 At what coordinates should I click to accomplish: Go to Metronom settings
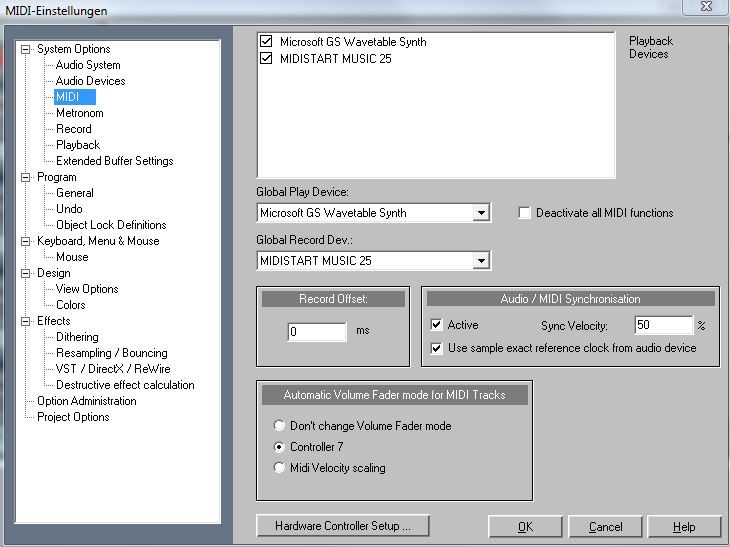80,113
